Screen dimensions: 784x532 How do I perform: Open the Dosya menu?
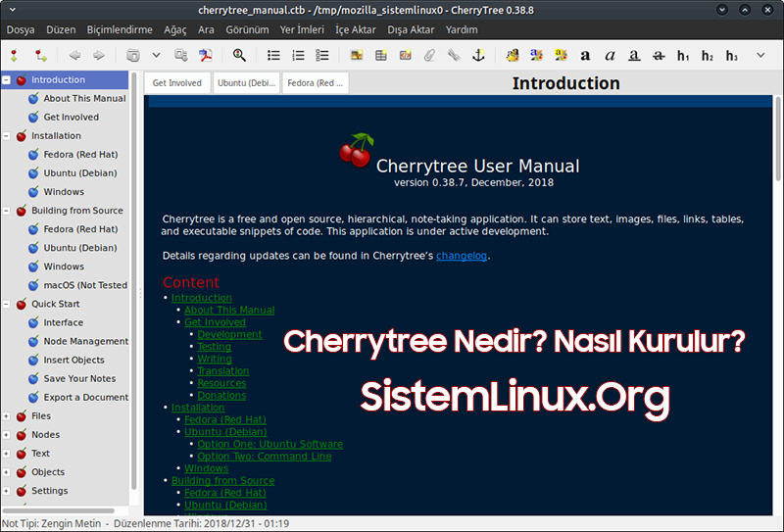[21, 30]
